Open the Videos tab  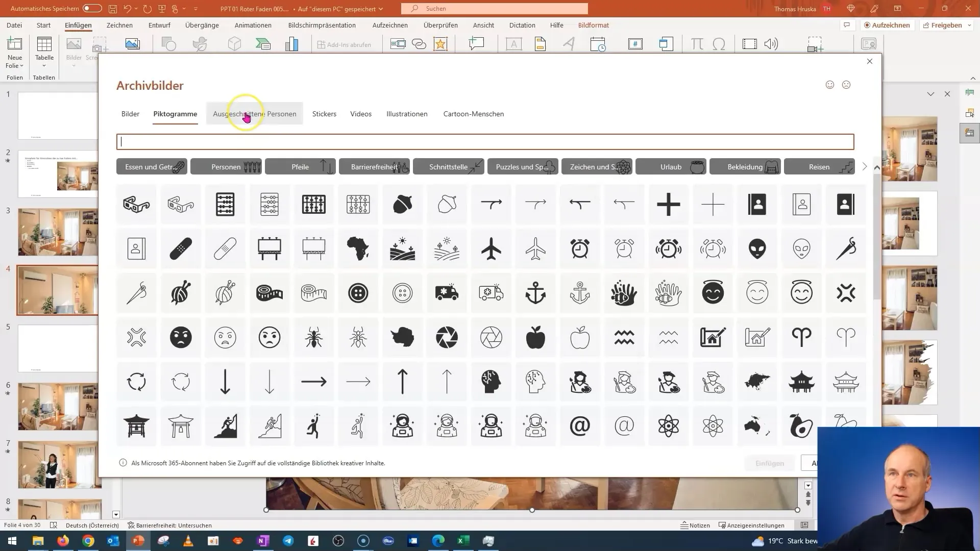click(x=361, y=114)
